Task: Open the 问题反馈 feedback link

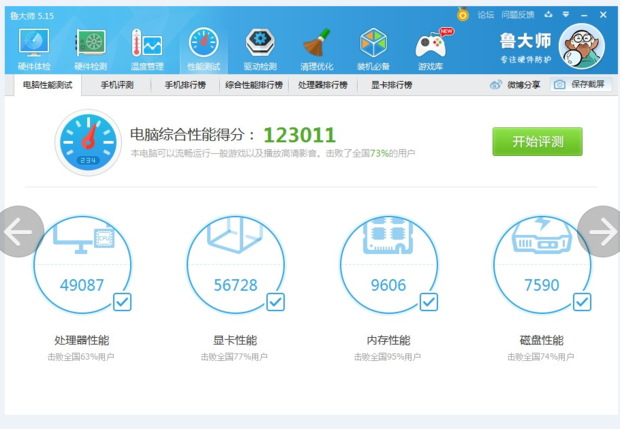Action: click(x=518, y=15)
